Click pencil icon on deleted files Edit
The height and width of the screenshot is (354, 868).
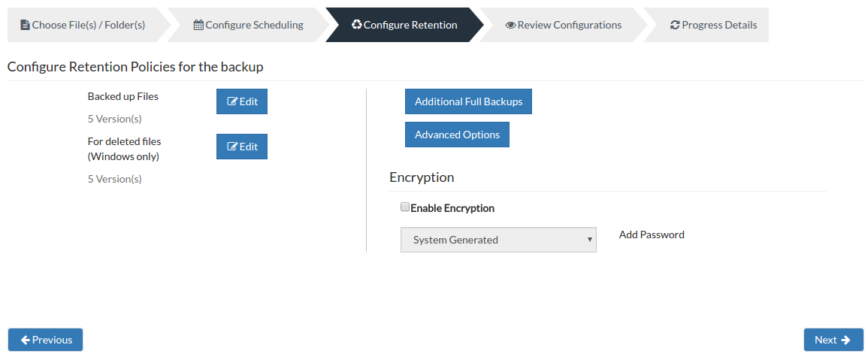232,147
